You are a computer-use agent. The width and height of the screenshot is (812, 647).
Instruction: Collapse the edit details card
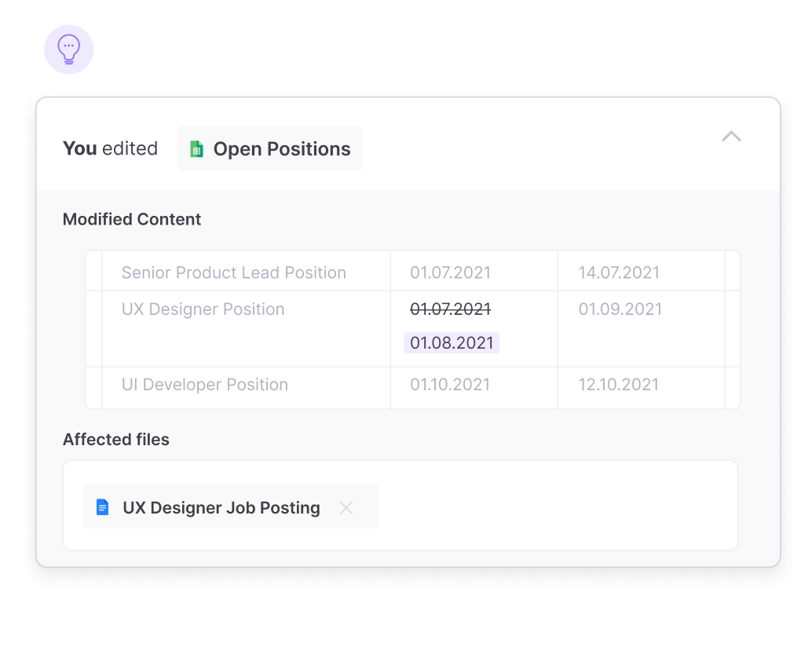[x=731, y=137]
